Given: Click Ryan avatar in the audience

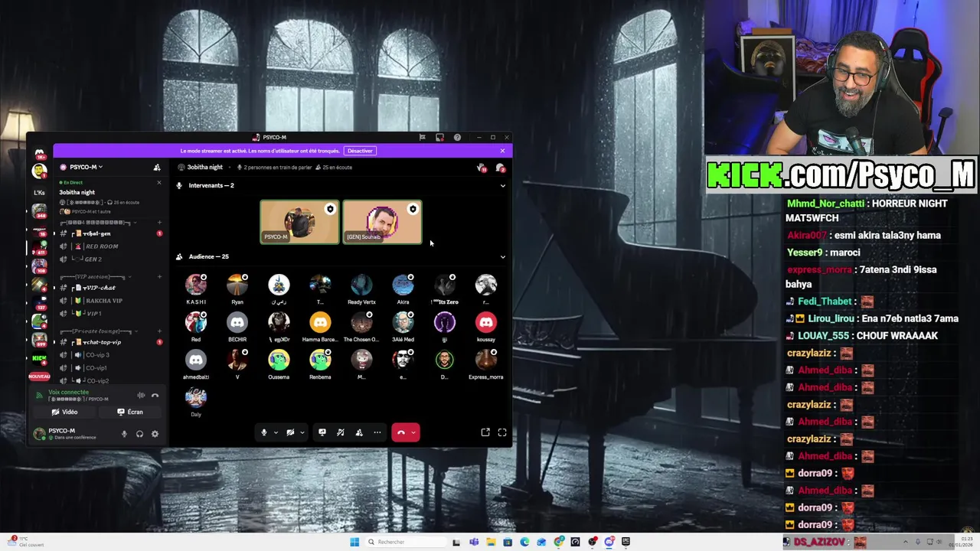Looking at the screenshot, I should click(237, 285).
